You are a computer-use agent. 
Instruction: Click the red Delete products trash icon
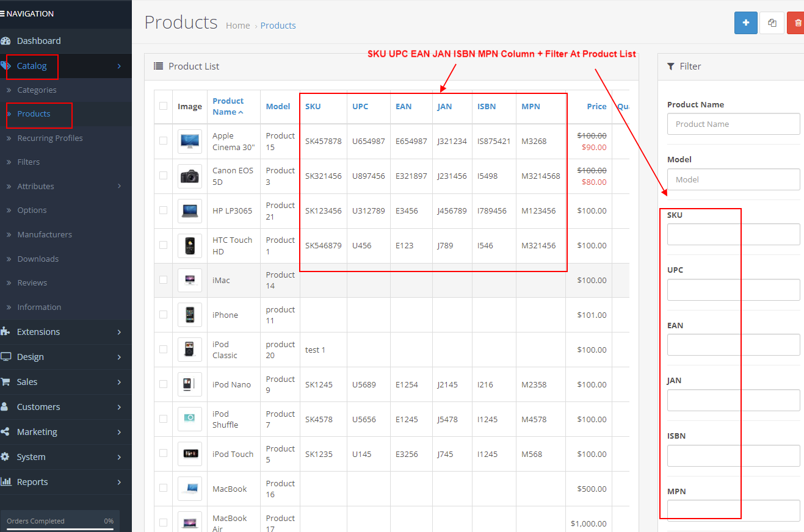coord(797,23)
